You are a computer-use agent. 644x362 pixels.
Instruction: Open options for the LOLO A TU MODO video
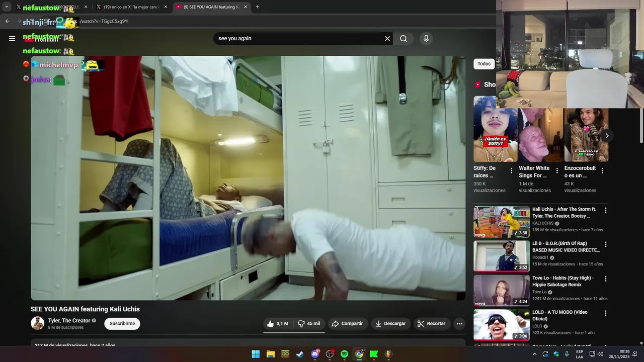606,313
